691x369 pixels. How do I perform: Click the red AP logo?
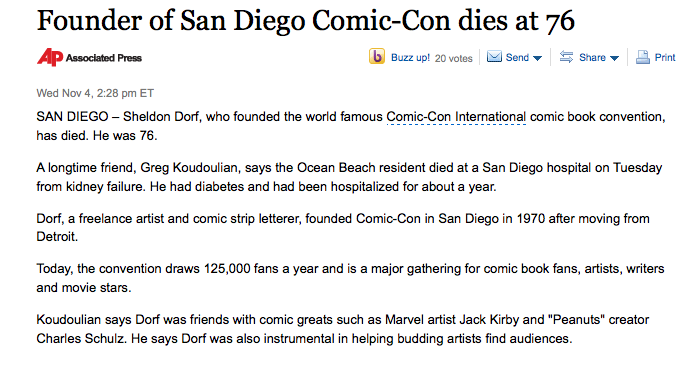tap(50, 57)
